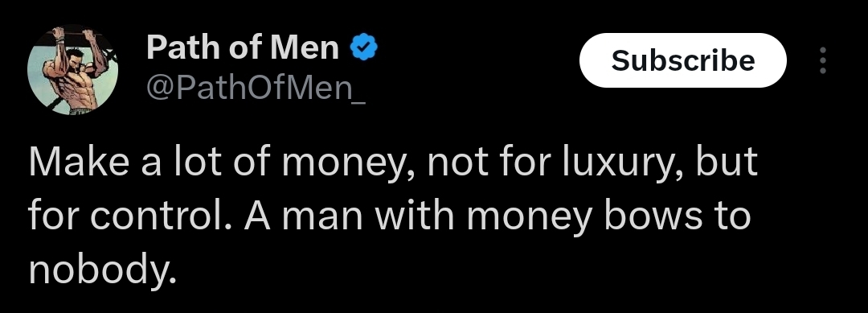Open the three-dot more options menu
This screenshot has width=868, height=313.
[823, 60]
